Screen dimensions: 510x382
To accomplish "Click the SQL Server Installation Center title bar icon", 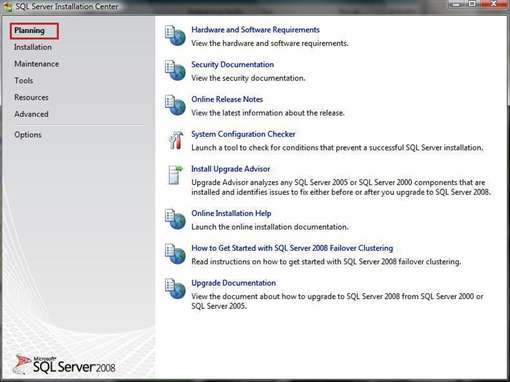I will pos(7,6).
